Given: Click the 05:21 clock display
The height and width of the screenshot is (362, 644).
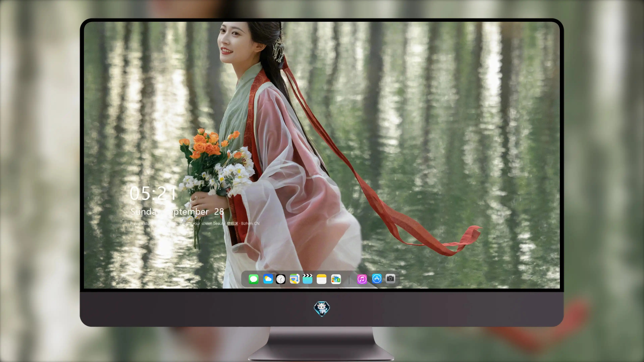Looking at the screenshot, I should (x=153, y=193).
